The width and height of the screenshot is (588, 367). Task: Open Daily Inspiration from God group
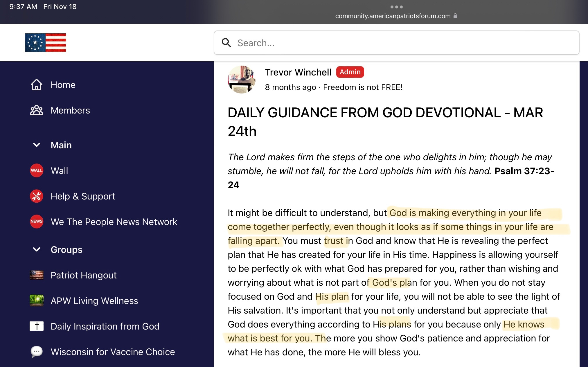[105, 326]
